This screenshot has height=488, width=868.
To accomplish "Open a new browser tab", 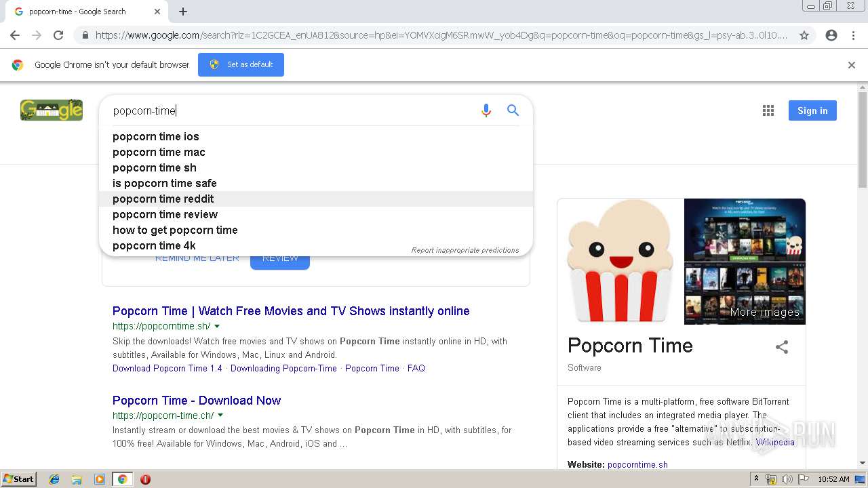I will coord(183,12).
